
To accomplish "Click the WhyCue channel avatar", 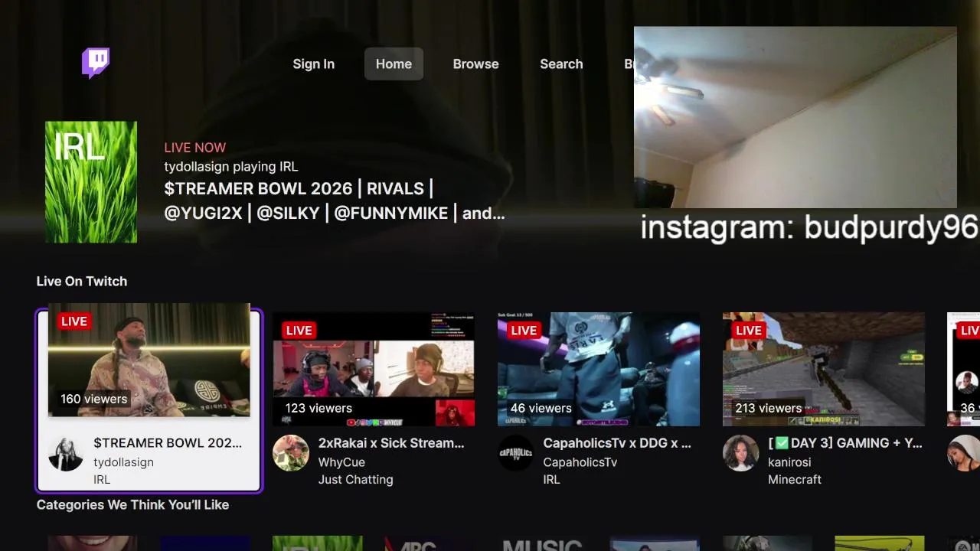I will point(291,453).
